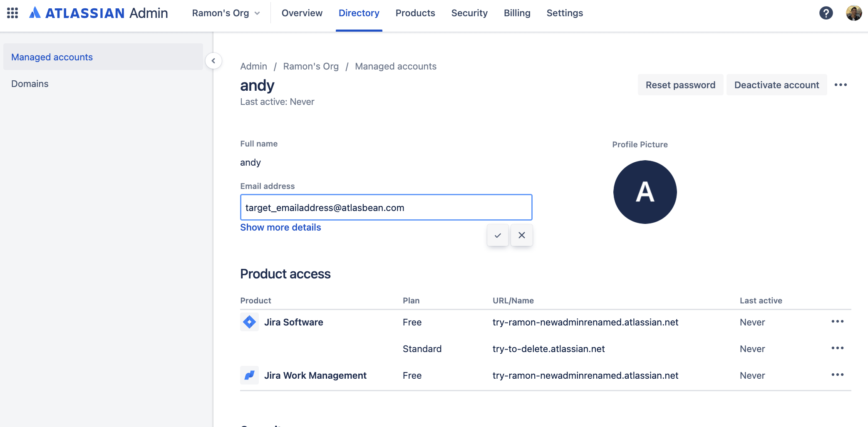Viewport: 868px width, 427px height.
Task: Click the Deactivate account button
Action: point(776,85)
